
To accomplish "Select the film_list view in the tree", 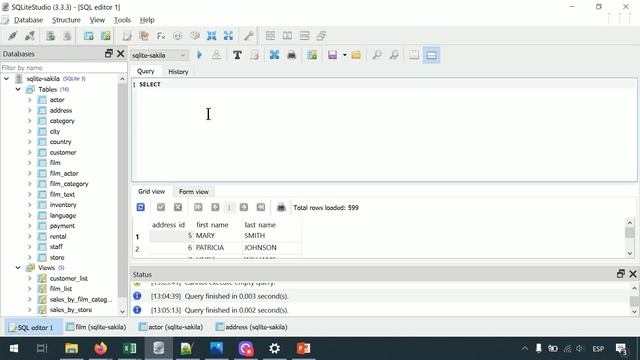I will 61,289.
